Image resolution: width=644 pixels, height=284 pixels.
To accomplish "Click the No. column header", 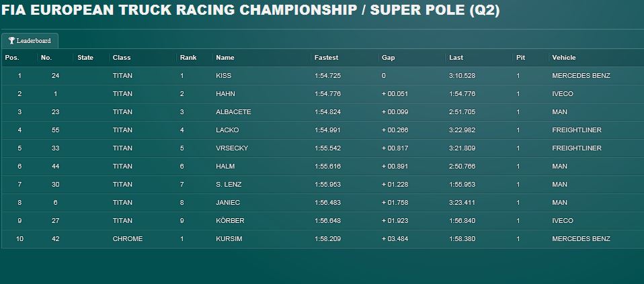I will tap(46, 58).
